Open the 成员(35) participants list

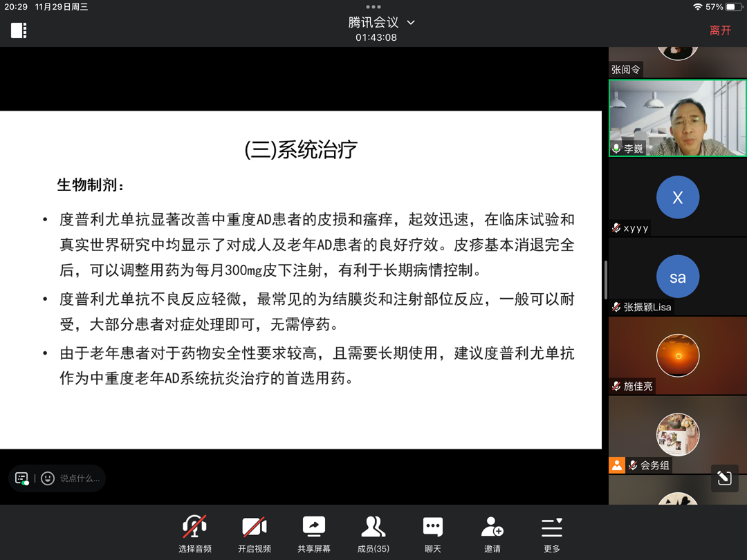pos(373,534)
